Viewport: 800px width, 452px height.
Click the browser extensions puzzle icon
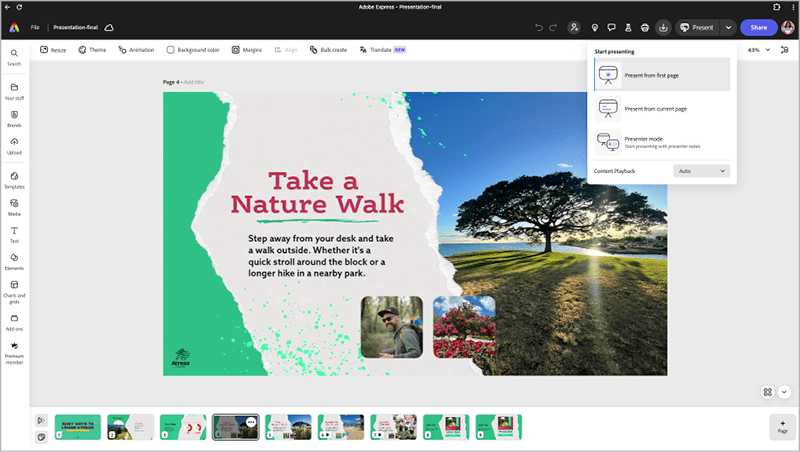tap(777, 7)
